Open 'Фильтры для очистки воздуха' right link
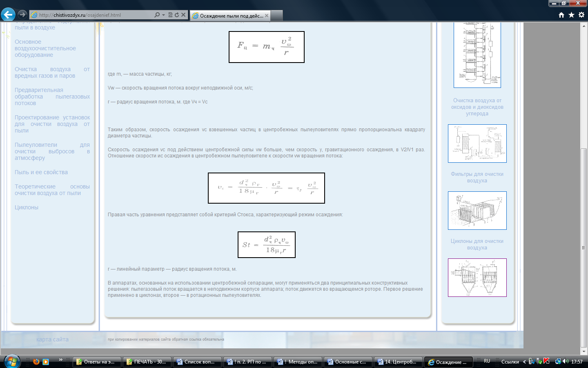This screenshot has width=588, height=368. click(477, 177)
